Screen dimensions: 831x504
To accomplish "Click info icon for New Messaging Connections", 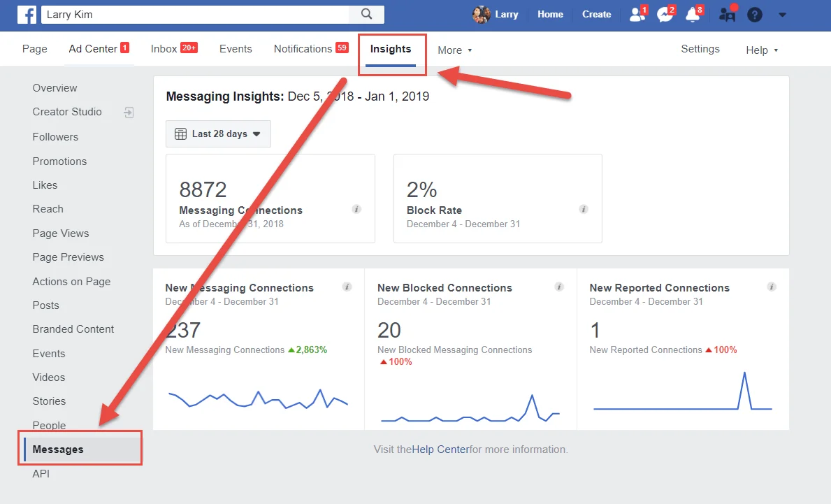I will [x=347, y=287].
